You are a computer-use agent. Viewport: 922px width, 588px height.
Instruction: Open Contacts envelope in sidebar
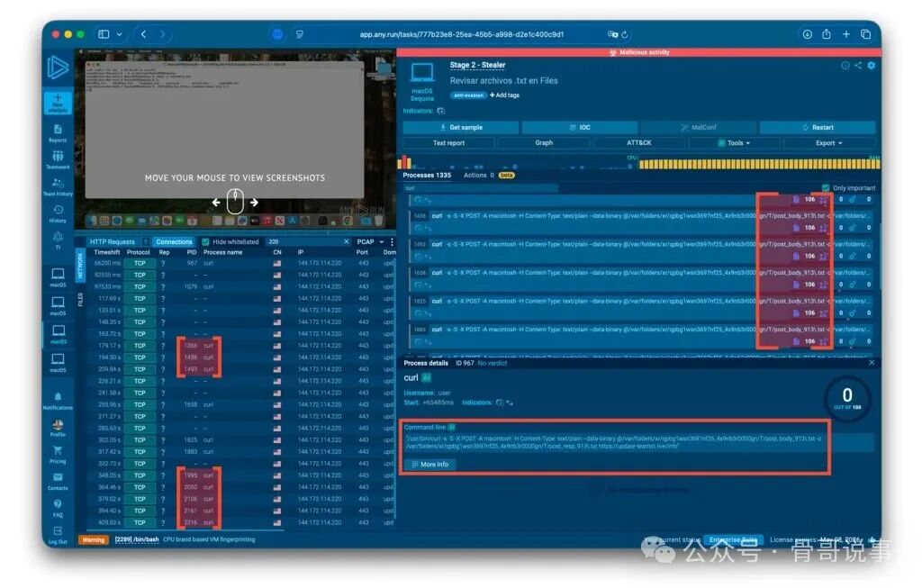click(58, 481)
